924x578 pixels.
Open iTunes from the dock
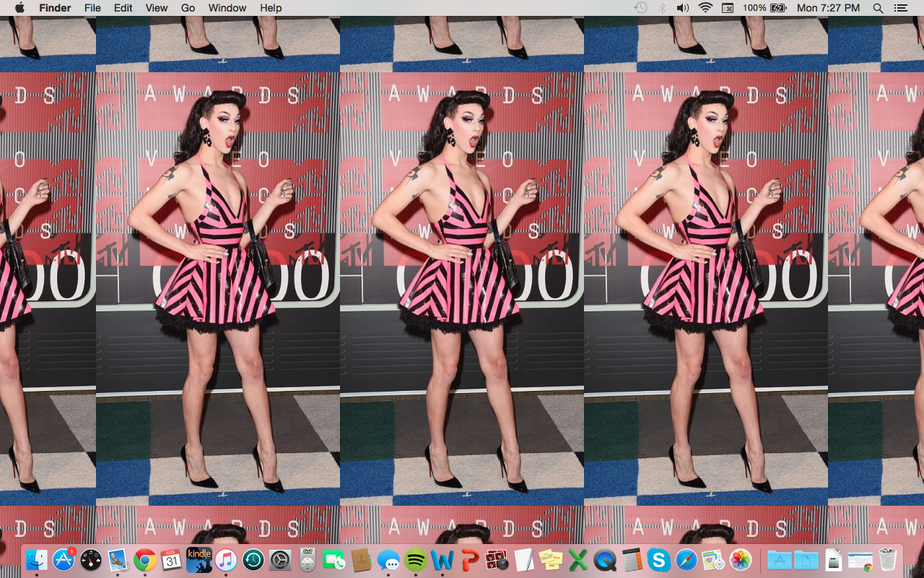[226, 560]
